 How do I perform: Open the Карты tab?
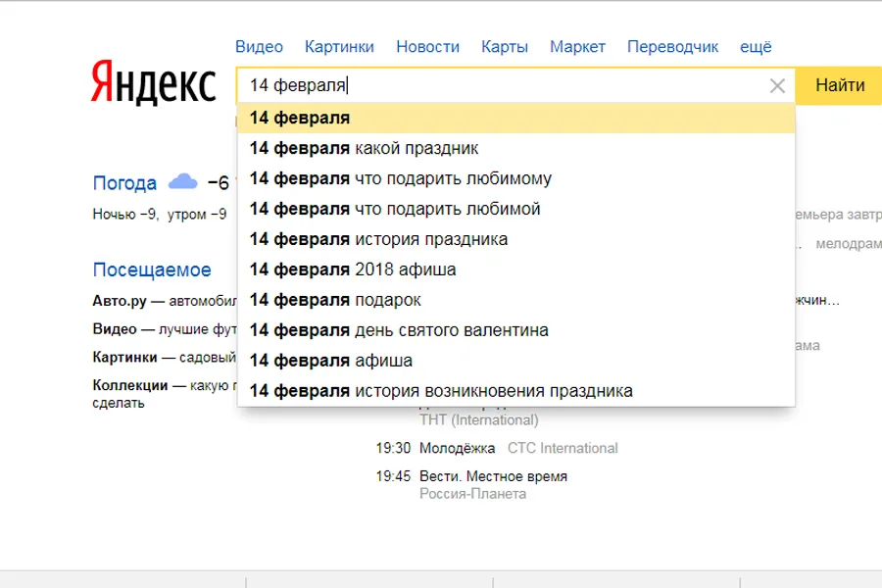[505, 47]
